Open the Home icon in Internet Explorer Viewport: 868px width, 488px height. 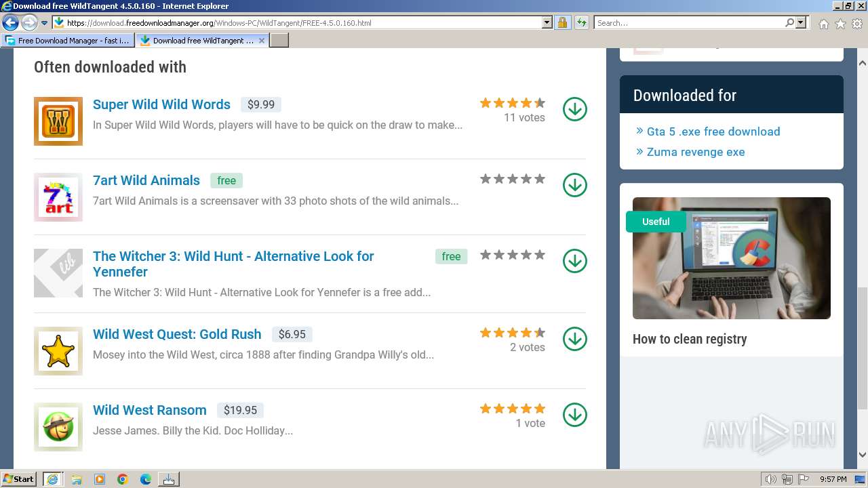[x=823, y=24]
